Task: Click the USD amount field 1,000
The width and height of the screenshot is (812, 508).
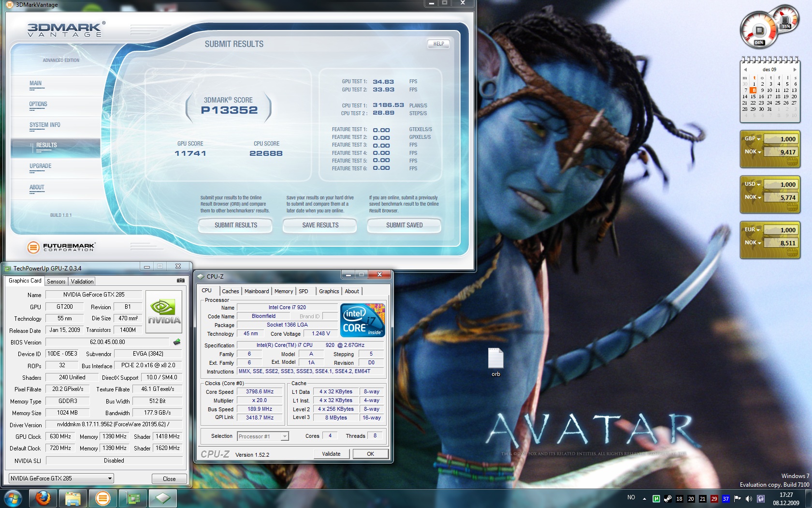Action: click(781, 184)
